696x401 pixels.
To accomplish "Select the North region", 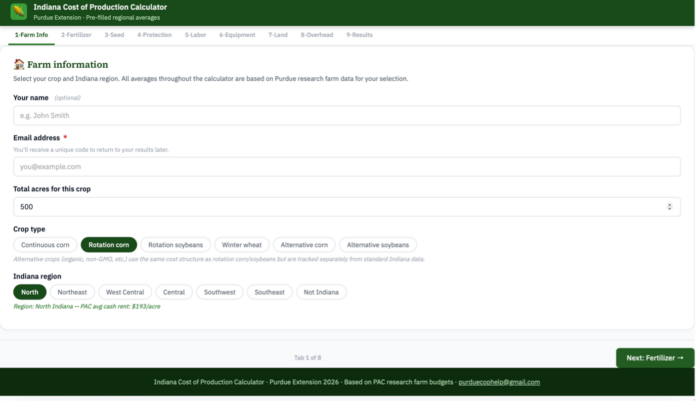I will click(30, 292).
